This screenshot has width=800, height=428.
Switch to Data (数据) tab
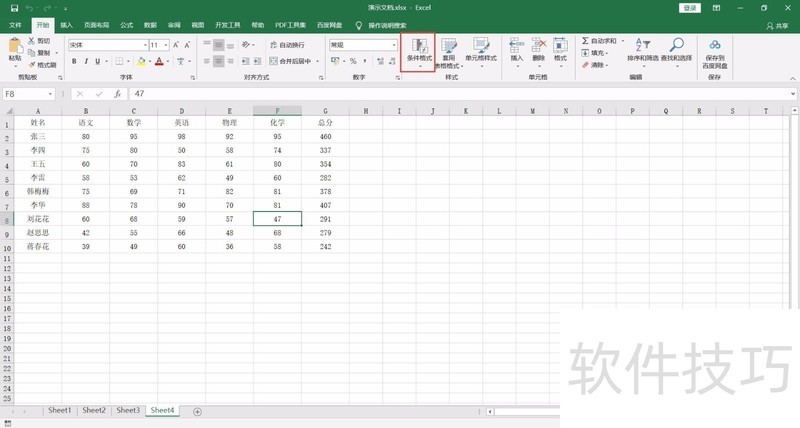(150, 24)
